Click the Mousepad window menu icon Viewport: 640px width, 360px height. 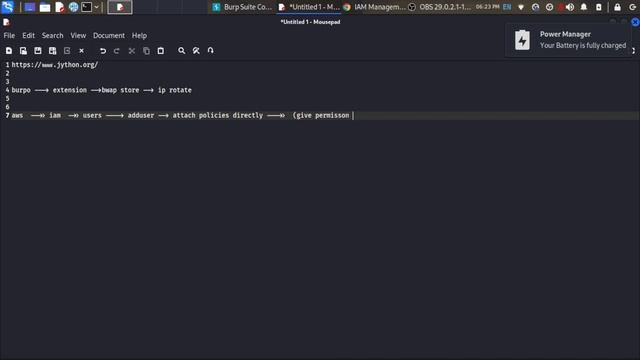click(x=6, y=22)
